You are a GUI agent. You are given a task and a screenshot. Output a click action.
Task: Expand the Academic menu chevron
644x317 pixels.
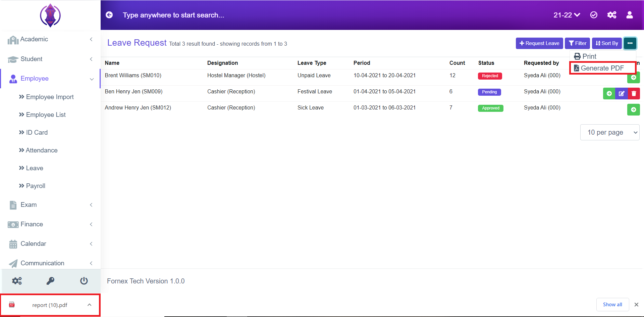click(x=91, y=39)
